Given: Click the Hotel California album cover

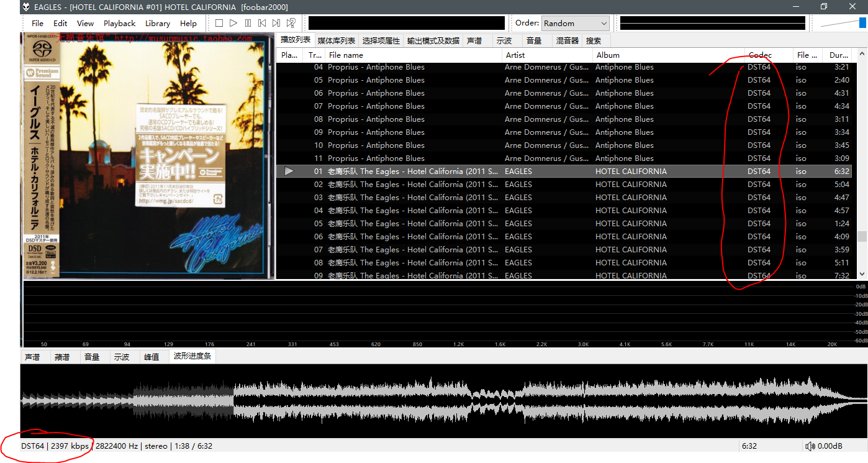Looking at the screenshot, I should 148,155.
